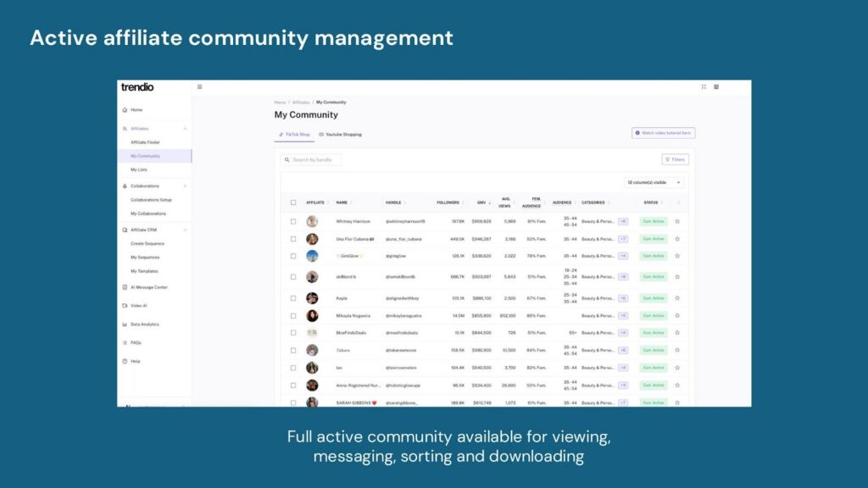Viewport: 868px width, 488px height.
Task: Check the row checkbox for Kayla
Action: pos(292,298)
